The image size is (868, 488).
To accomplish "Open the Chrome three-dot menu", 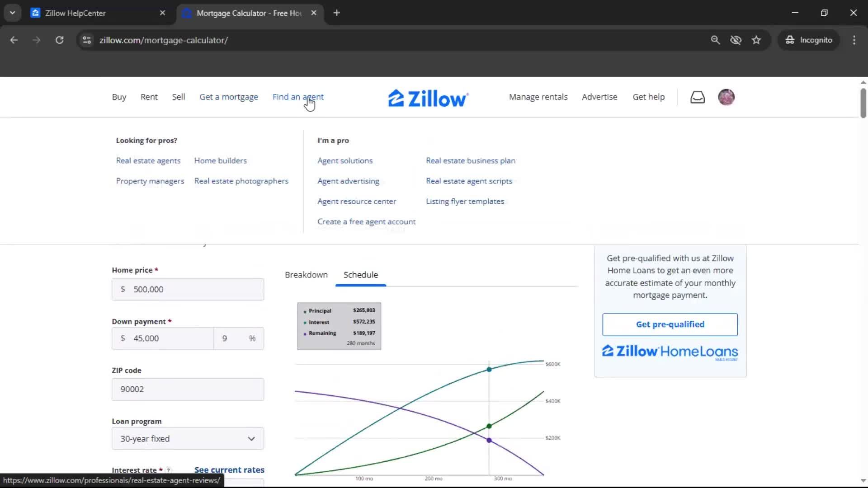I will click(854, 40).
